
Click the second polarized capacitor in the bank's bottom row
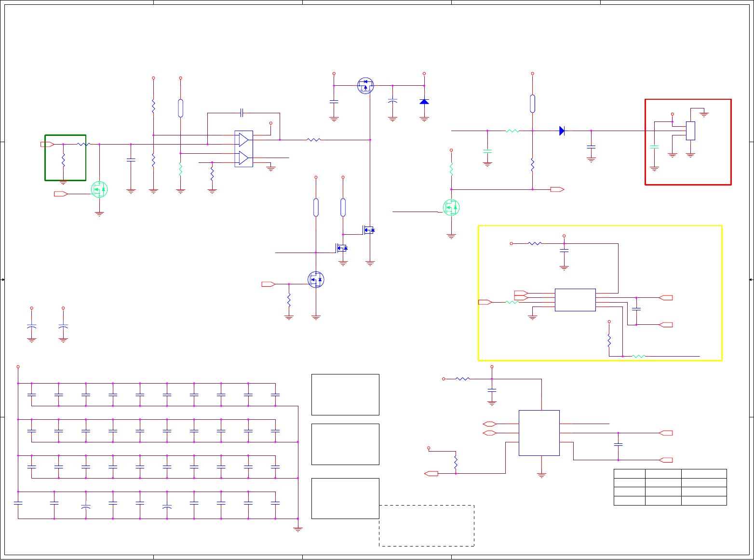[167, 507]
